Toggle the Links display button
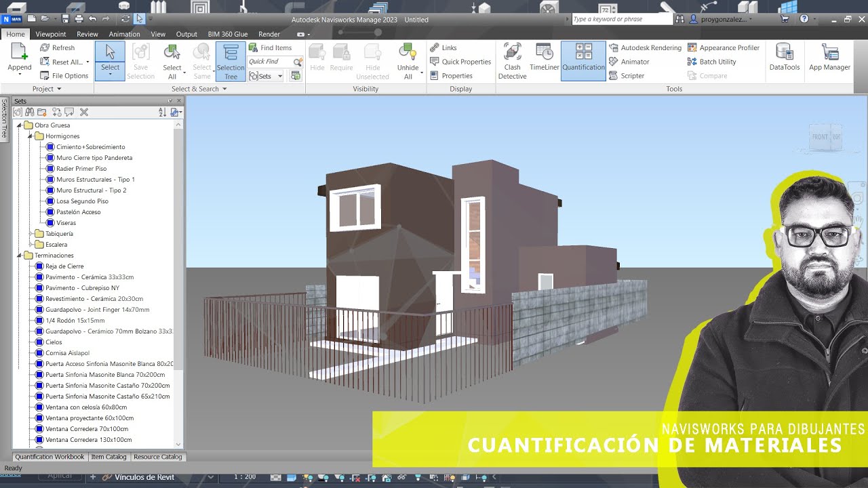This screenshot has width=868, height=488. (x=443, y=47)
